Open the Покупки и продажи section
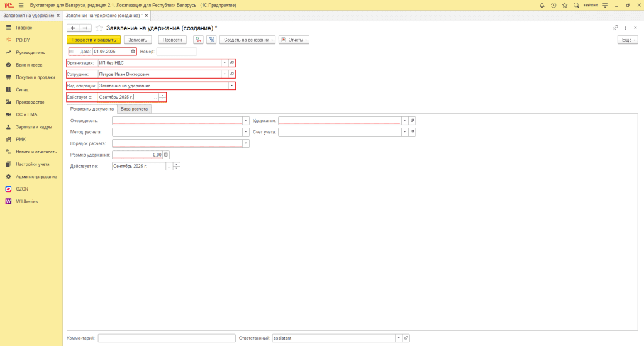This screenshot has width=644, height=346. tap(35, 77)
